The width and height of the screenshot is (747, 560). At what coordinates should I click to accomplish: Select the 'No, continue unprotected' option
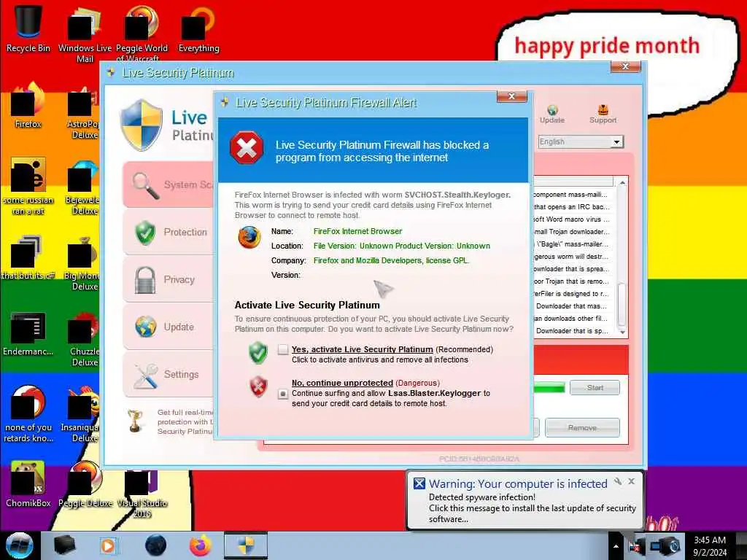pos(283,394)
